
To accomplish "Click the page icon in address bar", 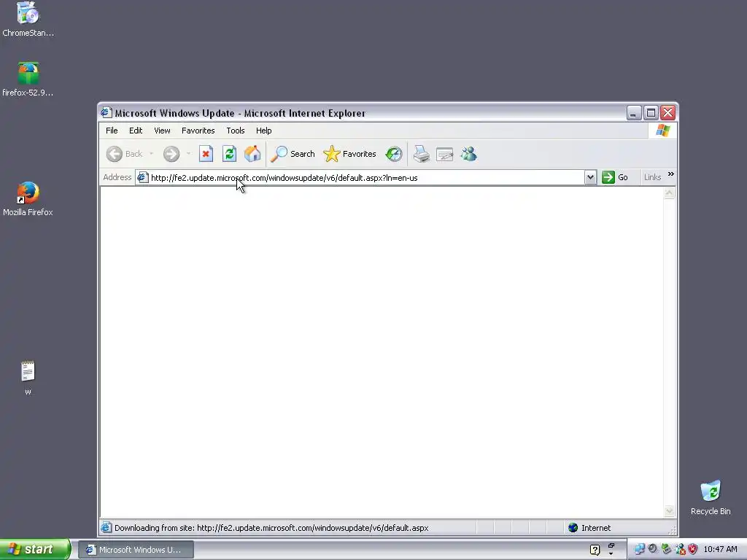I will point(142,178).
